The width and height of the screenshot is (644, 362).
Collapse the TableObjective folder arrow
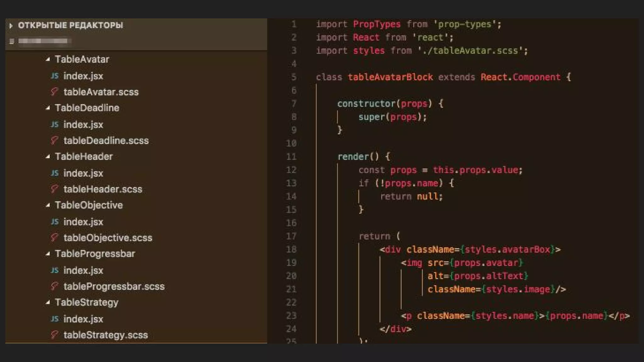(x=48, y=205)
